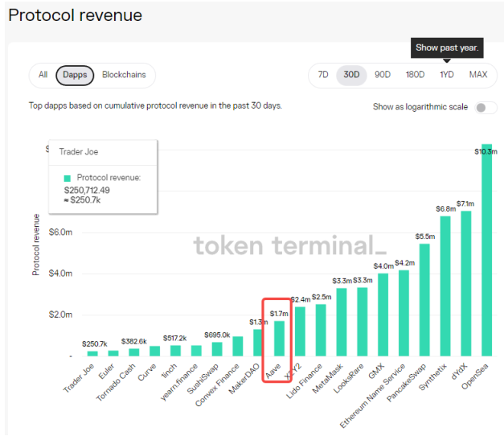Click the Tornado Cash axis label
The image size is (504, 436).
pyautogui.click(x=116, y=382)
